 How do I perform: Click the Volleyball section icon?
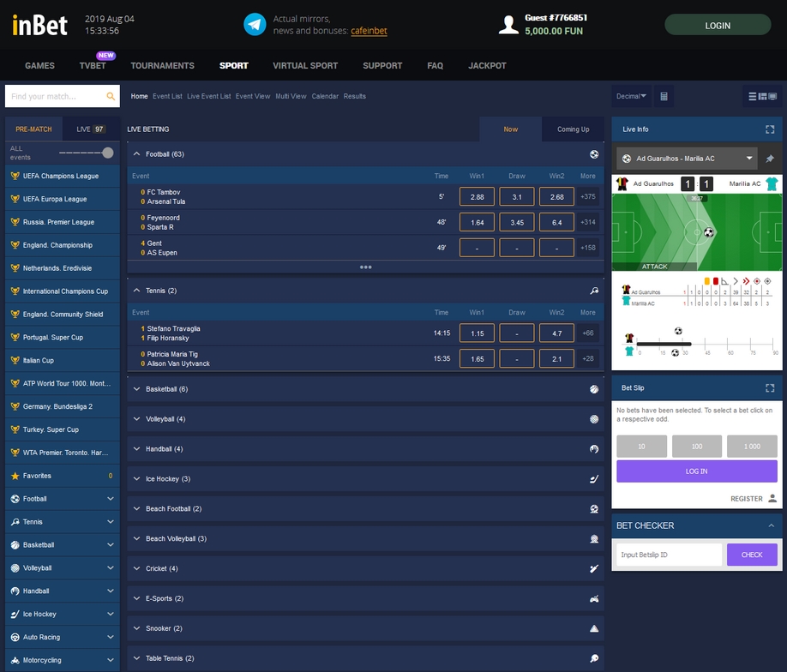point(594,419)
